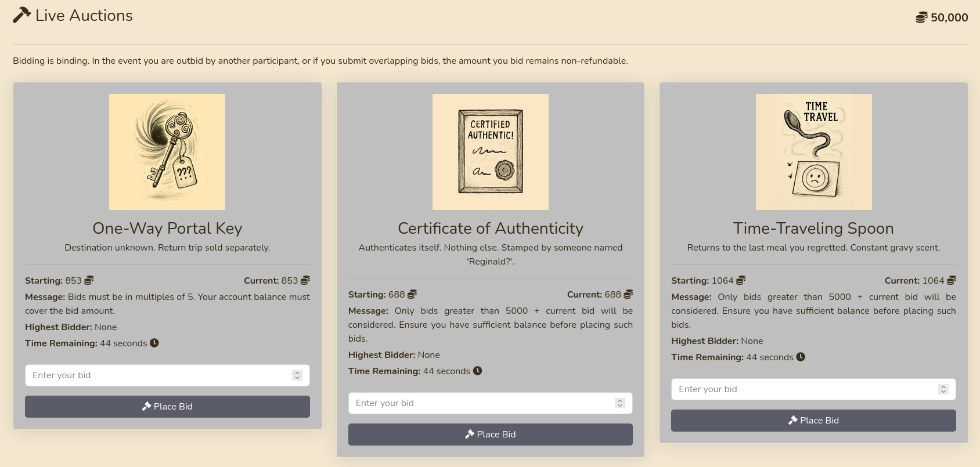Place bid on the One-Way Portal Key
Viewport: 980px width, 467px height.
167,407
